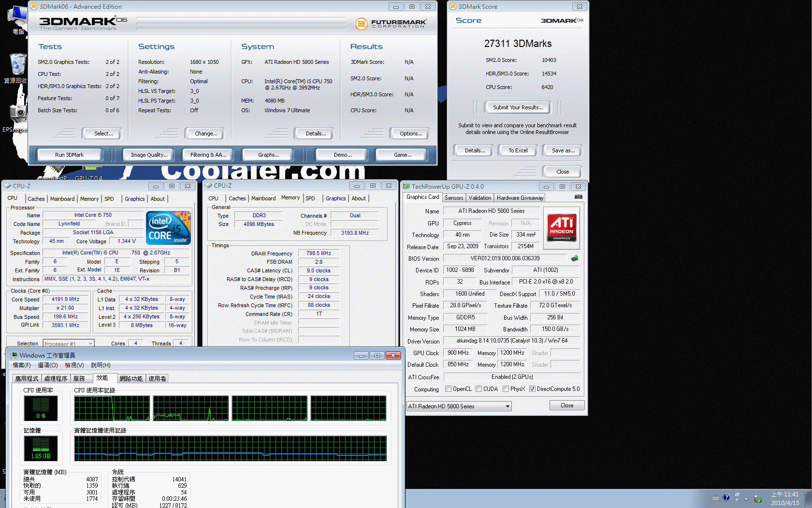Screen dimensions: 812x508
Task: Click Change... under Settings
Action: coord(206,134)
